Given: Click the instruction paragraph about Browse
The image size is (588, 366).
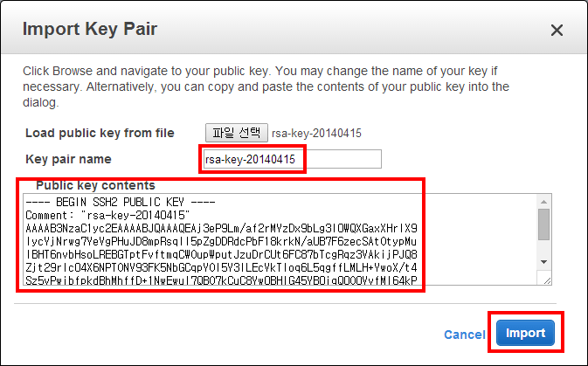Looking at the screenshot, I should coord(262,86).
